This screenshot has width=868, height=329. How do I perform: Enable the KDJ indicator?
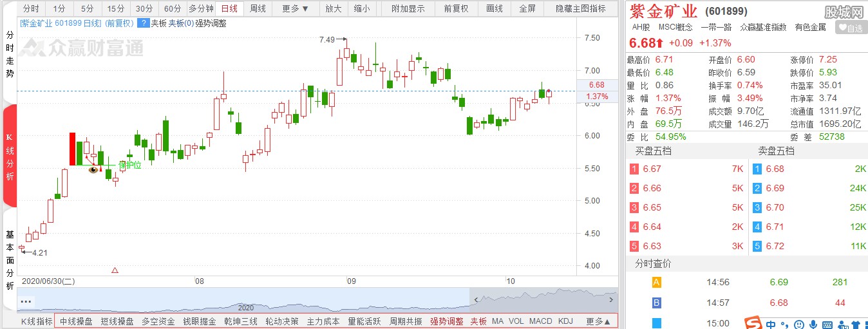pos(565,321)
